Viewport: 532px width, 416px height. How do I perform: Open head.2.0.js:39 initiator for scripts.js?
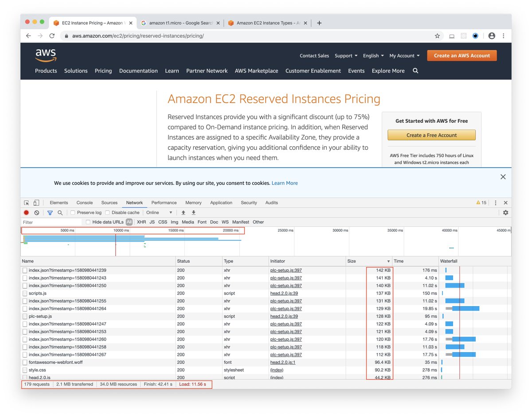(284, 293)
